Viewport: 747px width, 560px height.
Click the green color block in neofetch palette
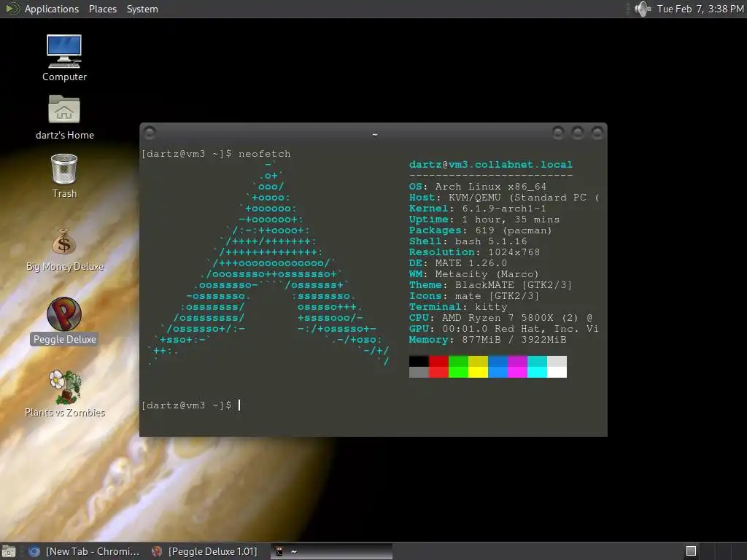click(458, 367)
